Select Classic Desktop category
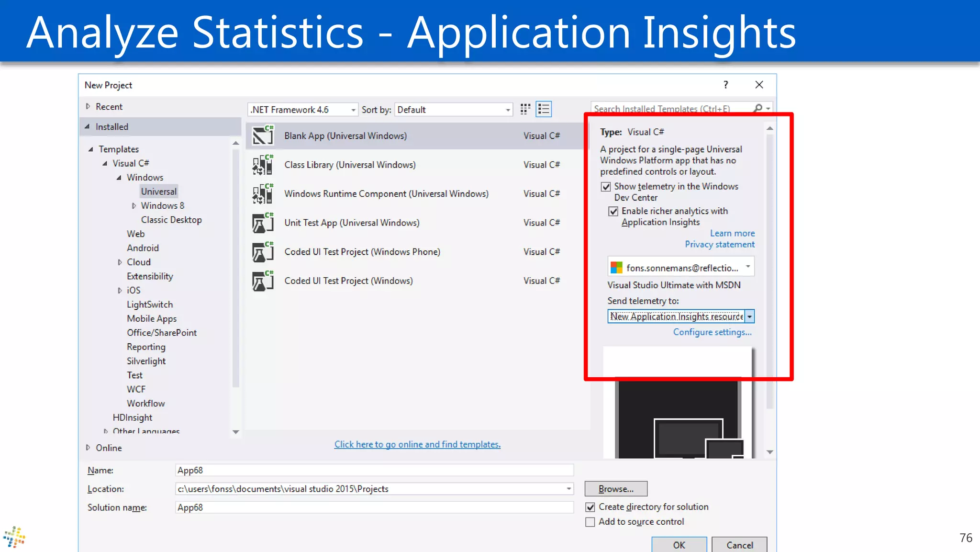This screenshot has width=980, height=552. [x=171, y=220]
